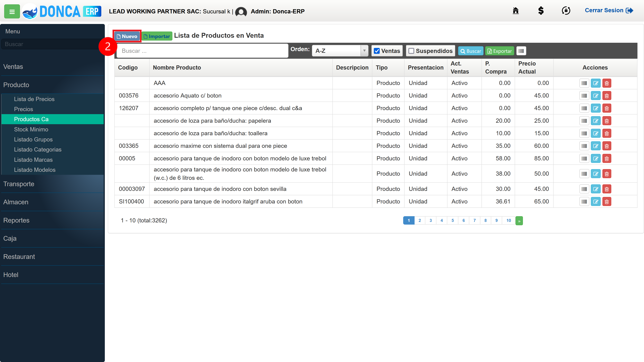This screenshot has width=644, height=362.
Task: Open Lista de Precios submenu item
Action: (52, 99)
